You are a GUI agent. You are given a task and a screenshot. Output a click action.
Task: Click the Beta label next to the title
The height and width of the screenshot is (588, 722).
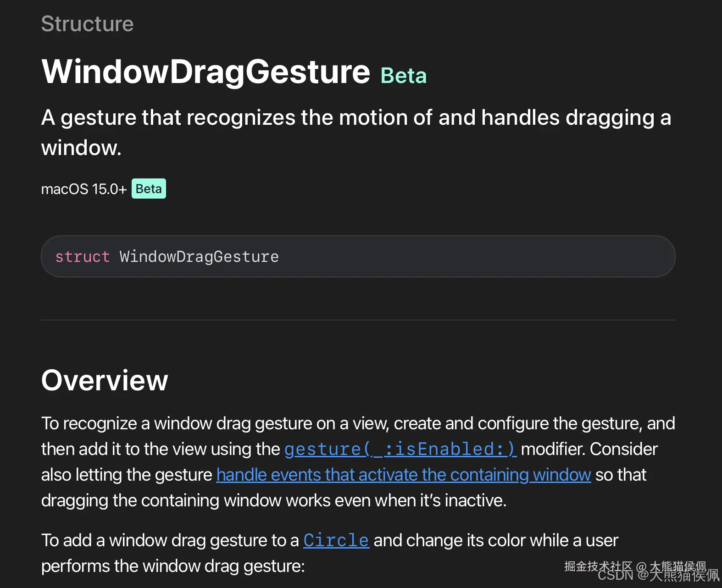(404, 76)
